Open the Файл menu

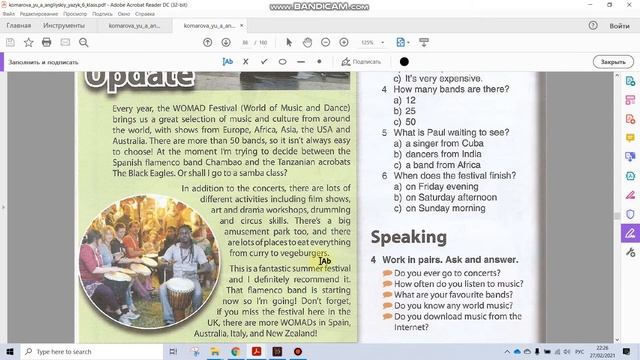9,14
